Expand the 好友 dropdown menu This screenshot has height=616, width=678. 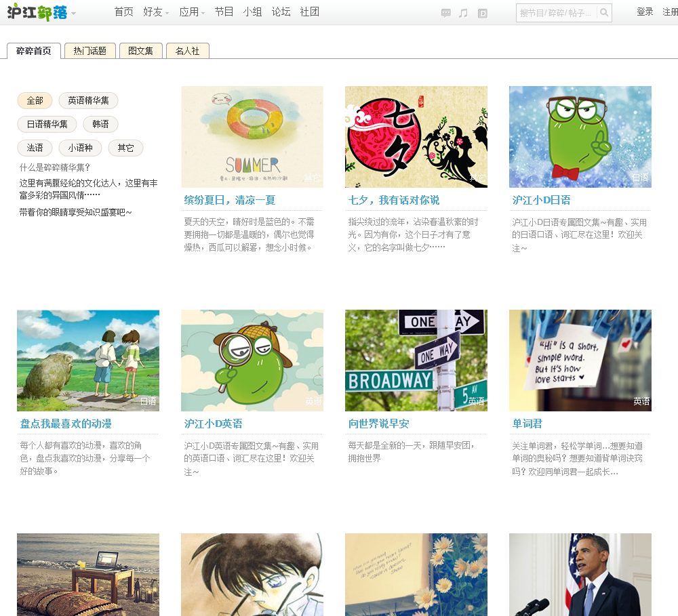click(156, 12)
